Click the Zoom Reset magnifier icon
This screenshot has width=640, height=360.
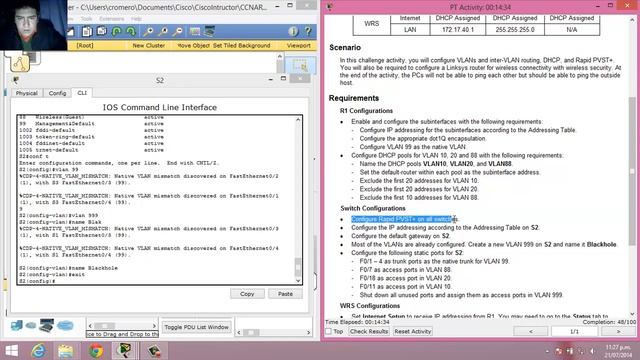tap(163, 31)
